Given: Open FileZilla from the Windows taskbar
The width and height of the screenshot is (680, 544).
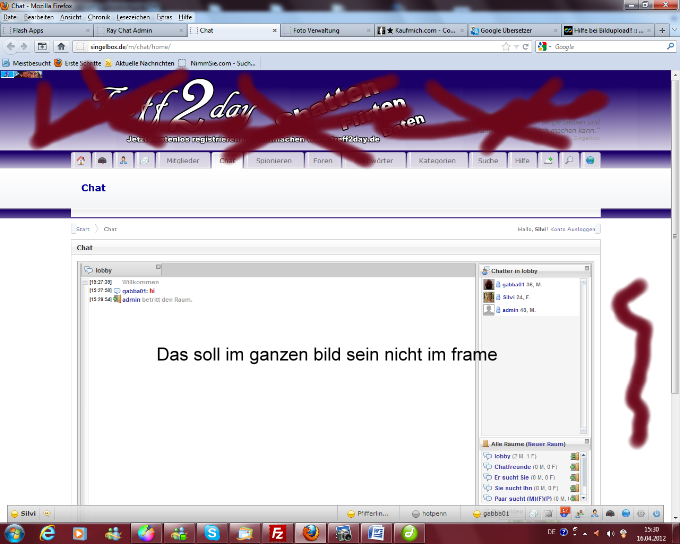Looking at the screenshot, I should click(x=278, y=532).
